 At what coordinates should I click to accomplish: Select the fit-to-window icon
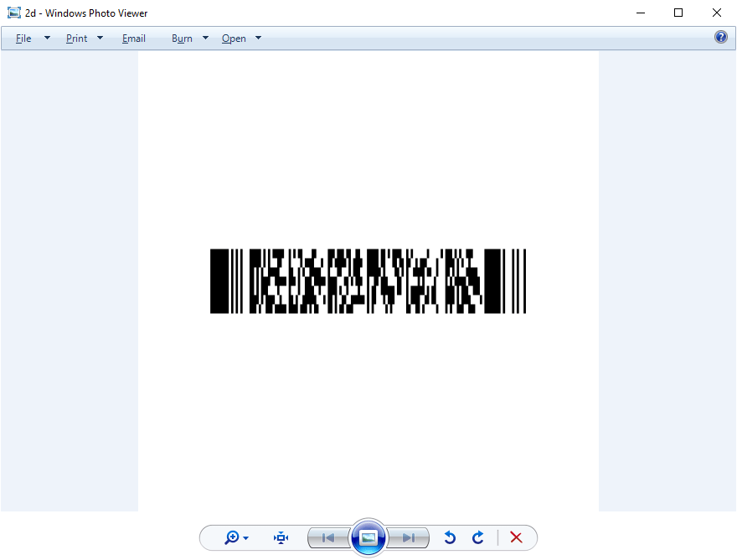point(280,537)
